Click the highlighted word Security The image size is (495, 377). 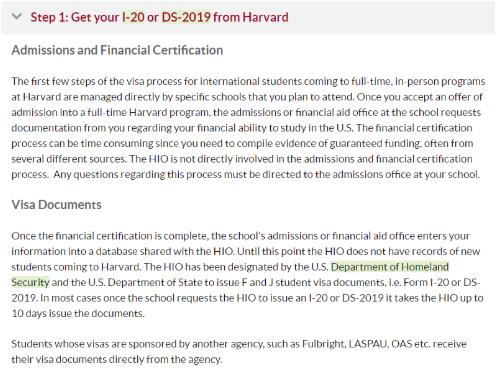tap(30, 282)
